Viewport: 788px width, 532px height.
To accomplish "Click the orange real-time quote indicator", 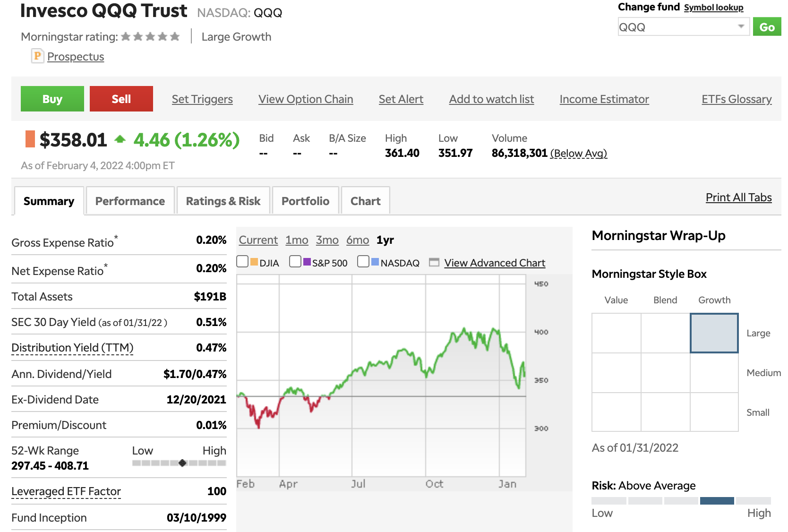I will pos(30,139).
